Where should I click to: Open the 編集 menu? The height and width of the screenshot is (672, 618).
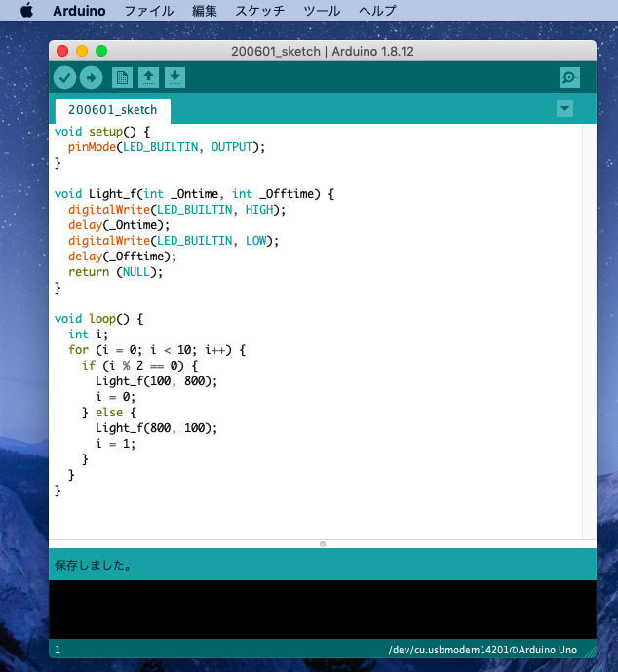tap(205, 11)
